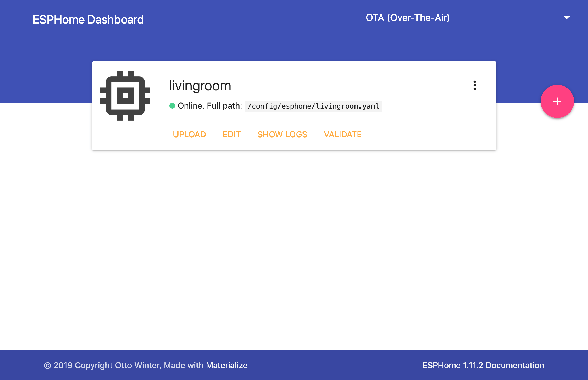
Task: Click the livingroom node name
Action: click(200, 86)
